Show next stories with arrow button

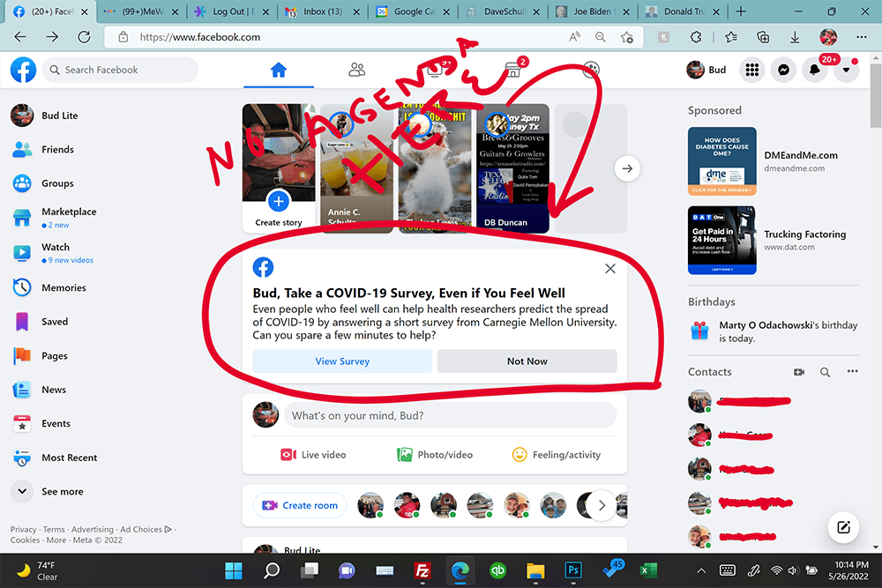pyautogui.click(x=627, y=168)
